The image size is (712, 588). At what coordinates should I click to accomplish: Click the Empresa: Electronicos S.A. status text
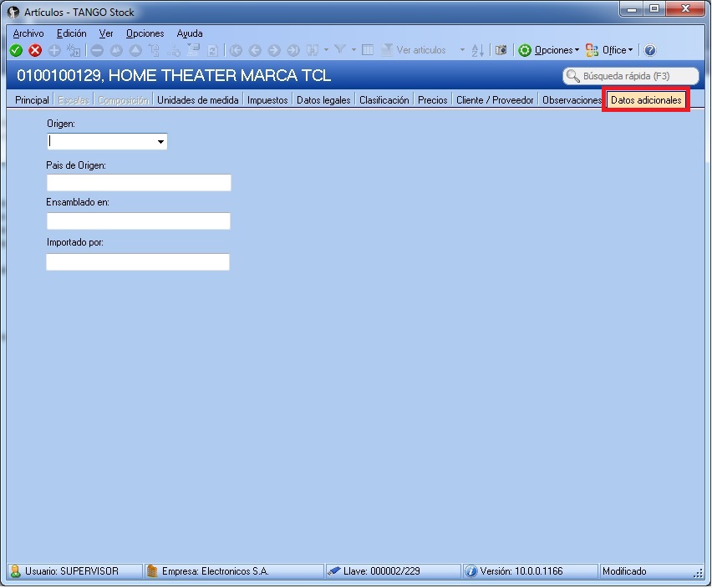point(216,571)
